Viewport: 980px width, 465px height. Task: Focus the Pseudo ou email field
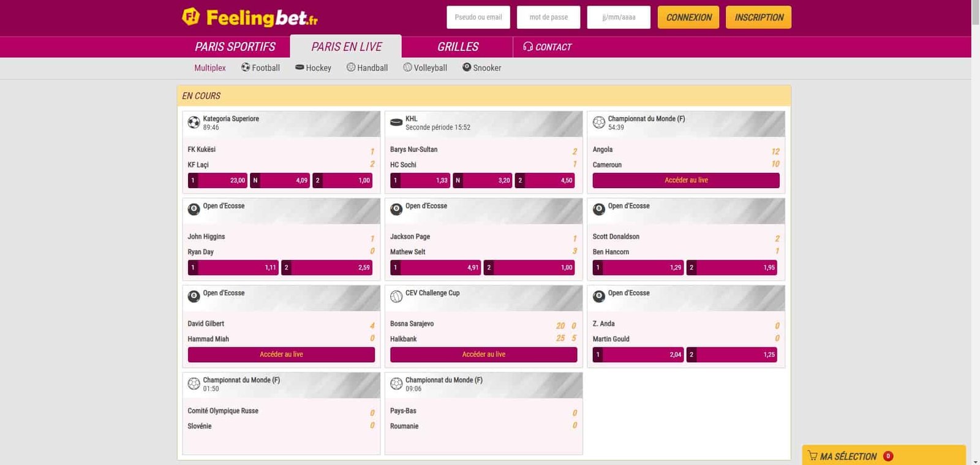[x=478, y=17]
